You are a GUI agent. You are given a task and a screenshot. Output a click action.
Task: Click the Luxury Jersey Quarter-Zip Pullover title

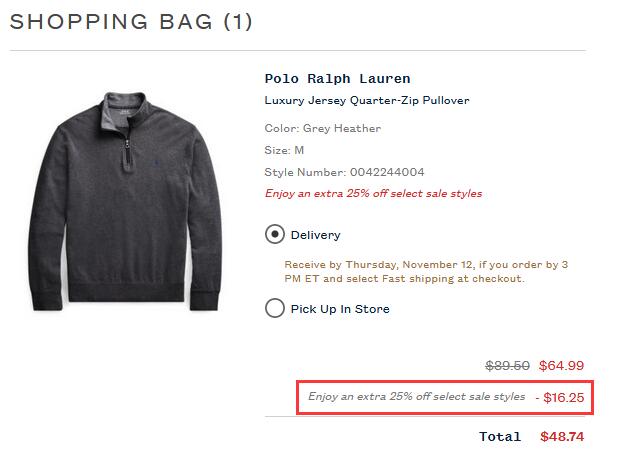(367, 100)
